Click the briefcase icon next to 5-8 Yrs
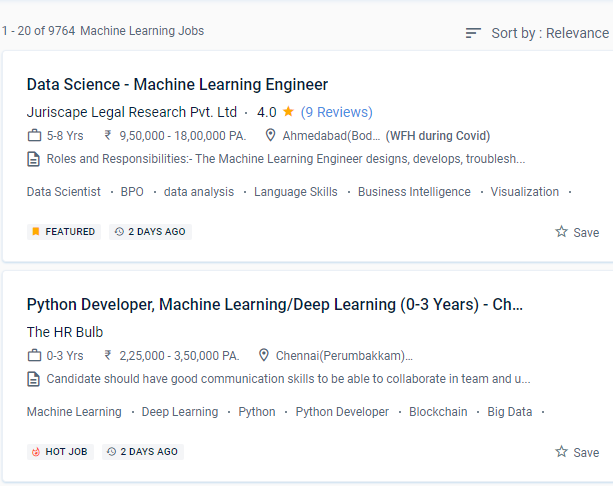The height and width of the screenshot is (486, 613). tap(34, 136)
